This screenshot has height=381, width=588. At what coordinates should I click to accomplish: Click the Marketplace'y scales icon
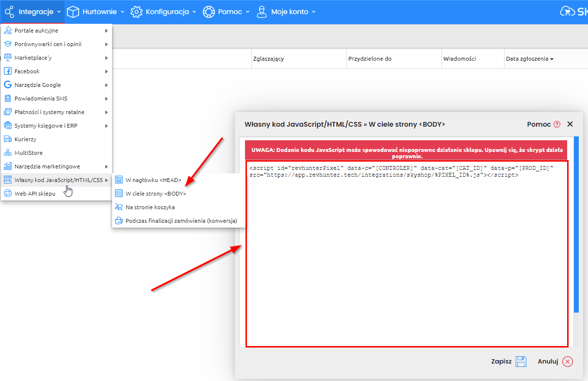tap(8, 58)
